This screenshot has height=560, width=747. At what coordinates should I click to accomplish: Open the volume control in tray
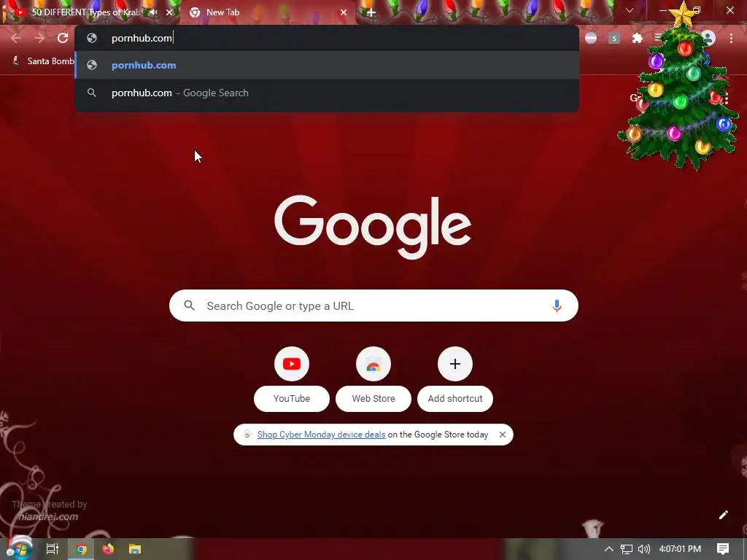pyautogui.click(x=643, y=549)
